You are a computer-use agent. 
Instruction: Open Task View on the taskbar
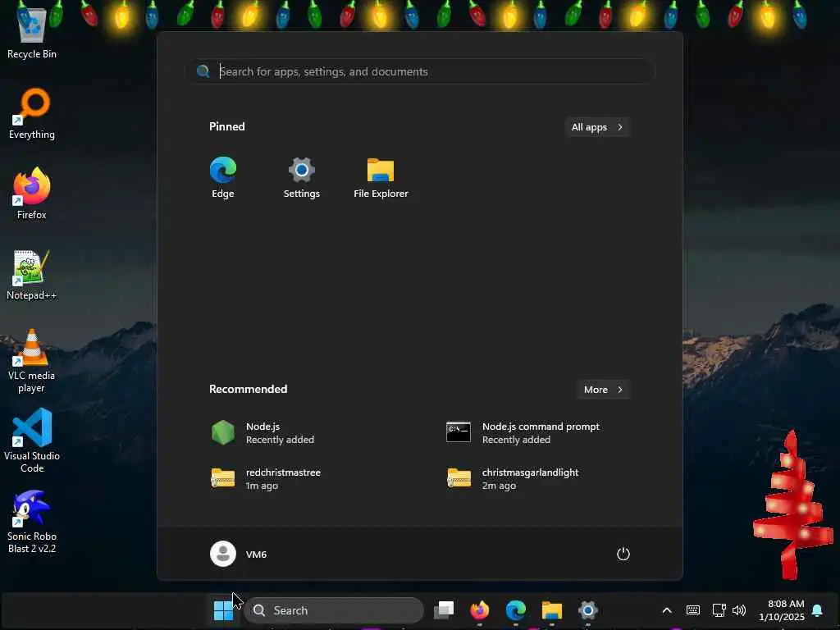click(x=444, y=610)
